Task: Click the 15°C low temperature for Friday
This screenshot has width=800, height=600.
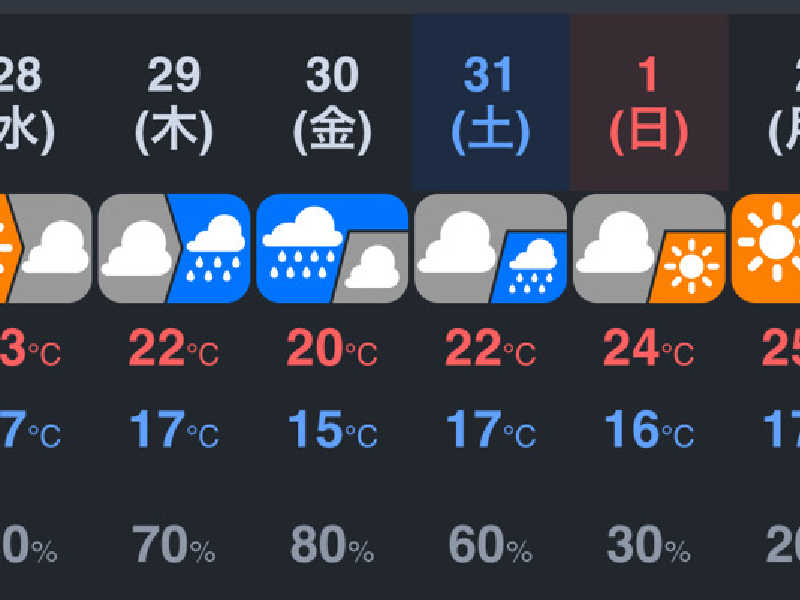Action: [x=333, y=430]
